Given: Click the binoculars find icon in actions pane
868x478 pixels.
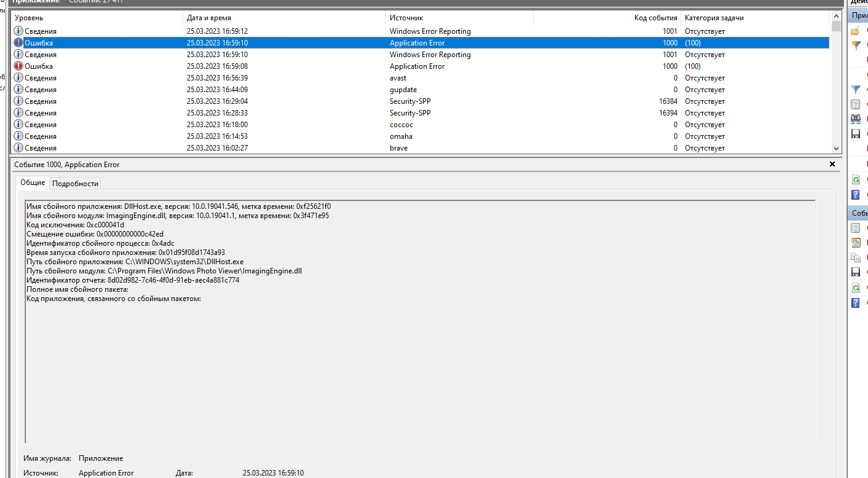Looking at the screenshot, I should [855, 119].
